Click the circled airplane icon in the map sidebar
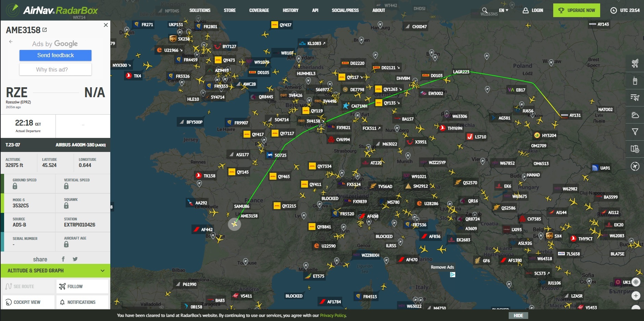Image resolution: width=644 pixels, height=321 pixels. [635, 166]
